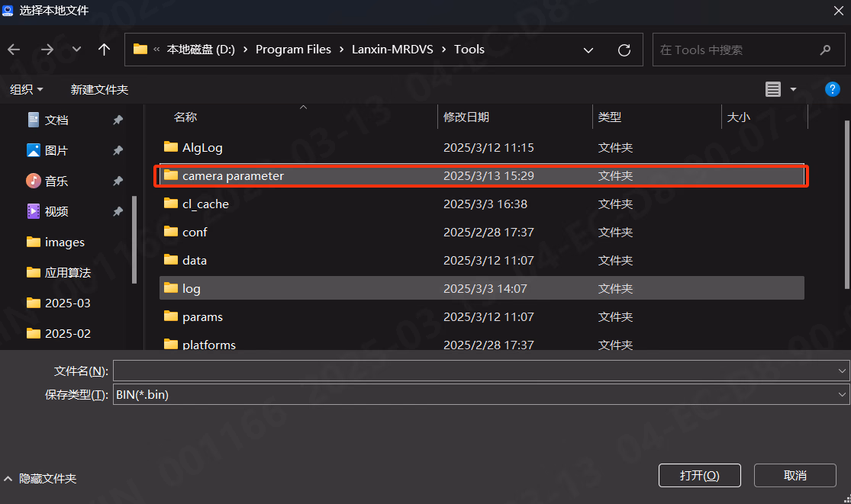Viewport: 851px width, 504px height.
Task: Click the 文件名 input field
Action: (x=475, y=371)
